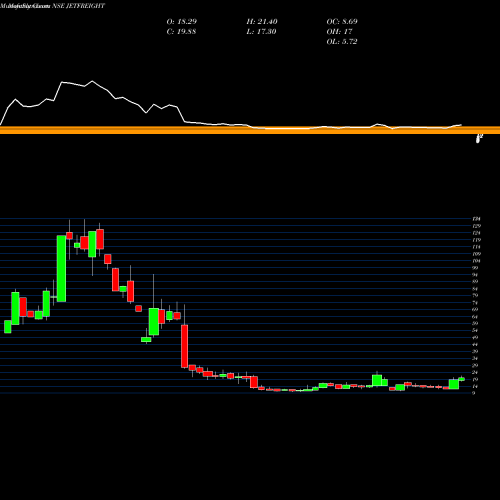The width and height of the screenshot is (500, 500).
Task: Click the 79 price axis label
Action: pyautogui.click(x=475, y=295)
